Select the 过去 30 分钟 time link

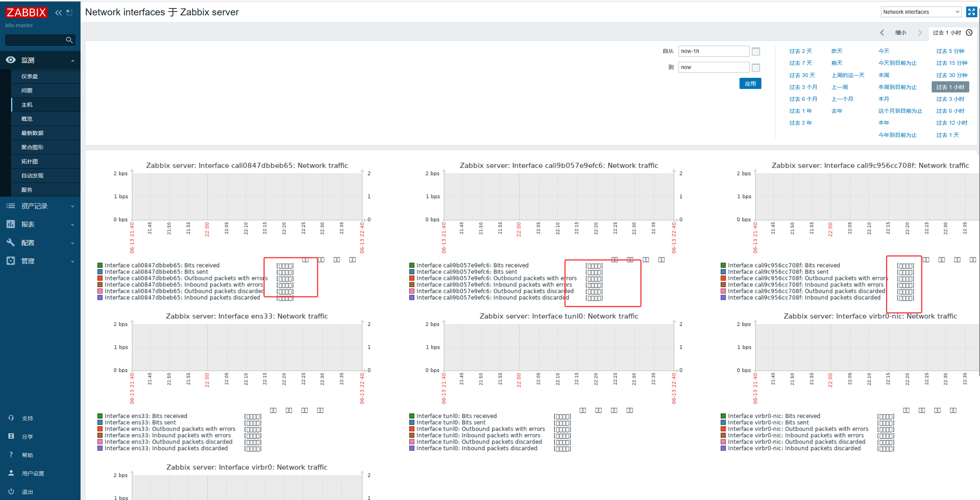[x=951, y=75]
